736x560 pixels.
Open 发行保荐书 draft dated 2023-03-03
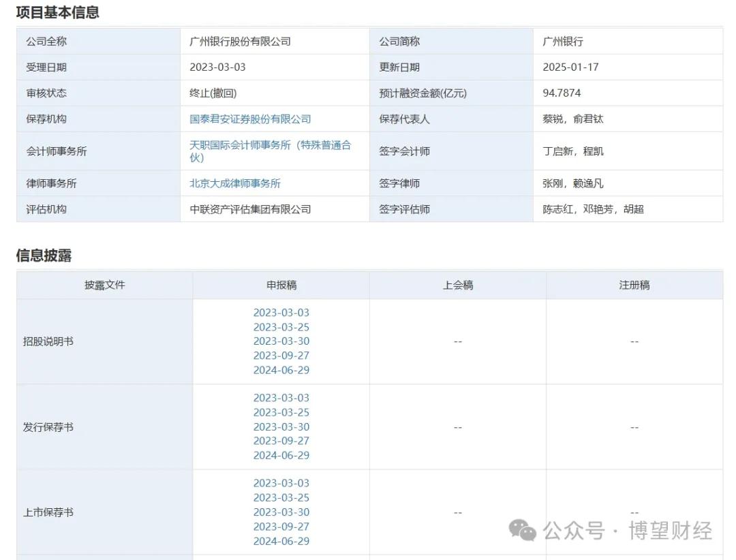(281, 398)
